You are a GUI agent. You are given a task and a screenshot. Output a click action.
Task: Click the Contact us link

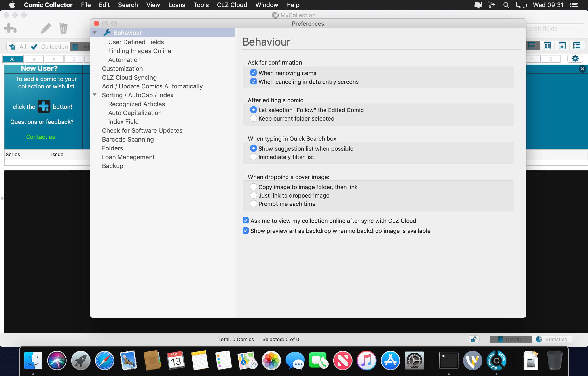click(x=41, y=137)
